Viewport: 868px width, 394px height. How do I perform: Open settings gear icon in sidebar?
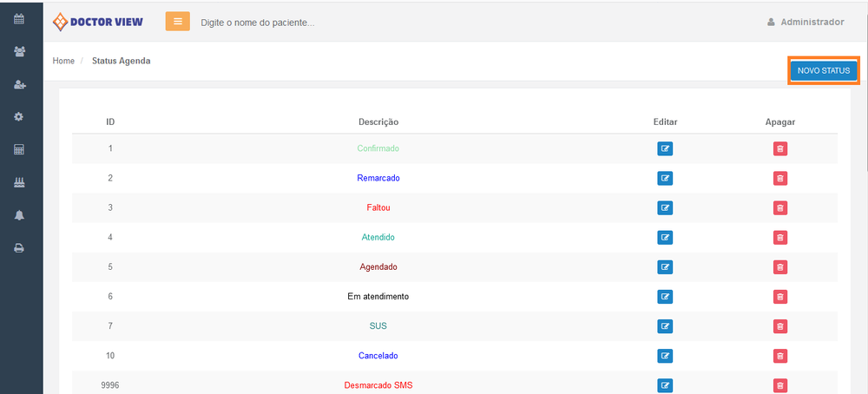point(19,116)
